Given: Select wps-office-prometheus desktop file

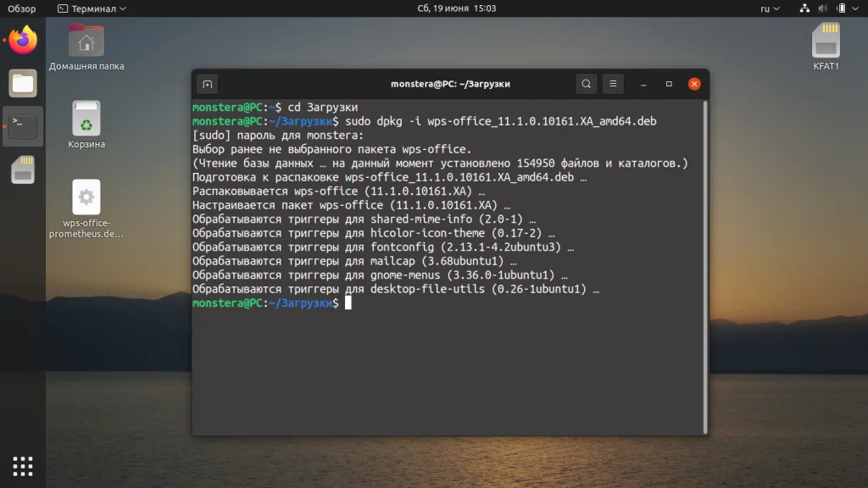Looking at the screenshot, I should pyautogui.click(x=86, y=208).
